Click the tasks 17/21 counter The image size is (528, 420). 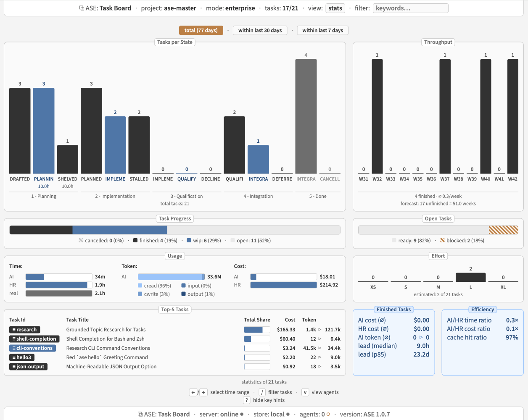pyautogui.click(x=282, y=8)
